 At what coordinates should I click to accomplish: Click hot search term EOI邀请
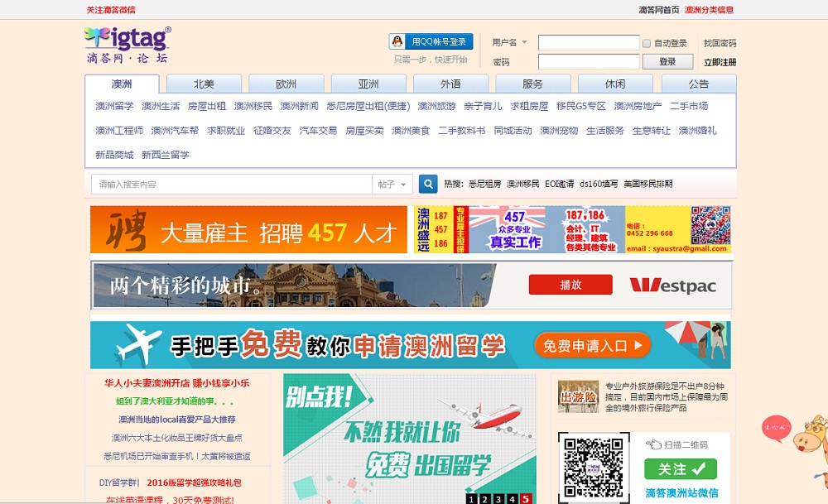(x=559, y=184)
